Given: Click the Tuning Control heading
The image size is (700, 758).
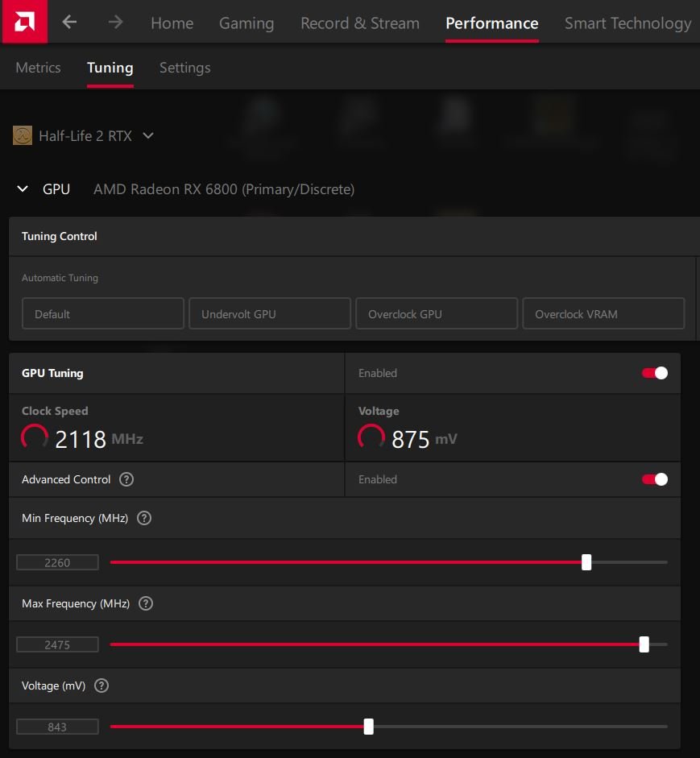Looking at the screenshot, I should point(60,236).
